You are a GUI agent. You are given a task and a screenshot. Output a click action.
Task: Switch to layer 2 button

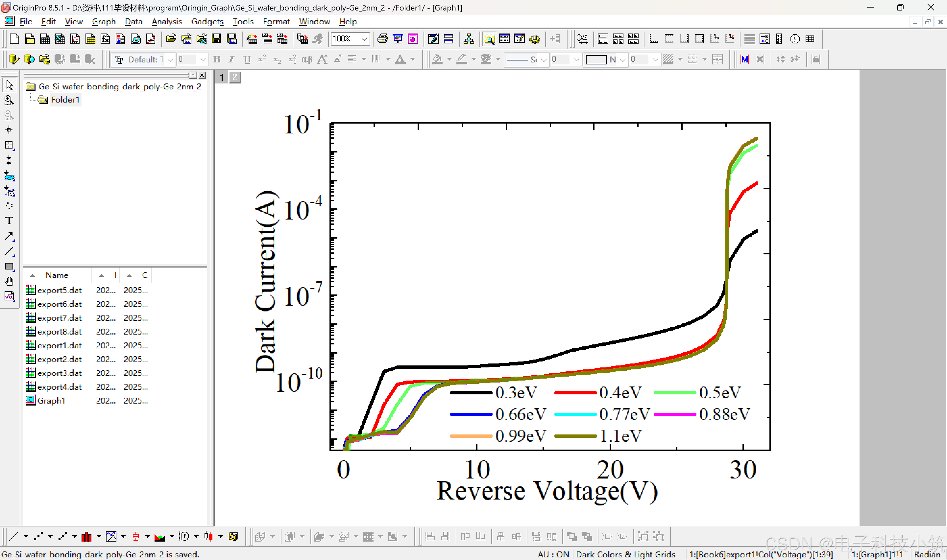(235, 77)
